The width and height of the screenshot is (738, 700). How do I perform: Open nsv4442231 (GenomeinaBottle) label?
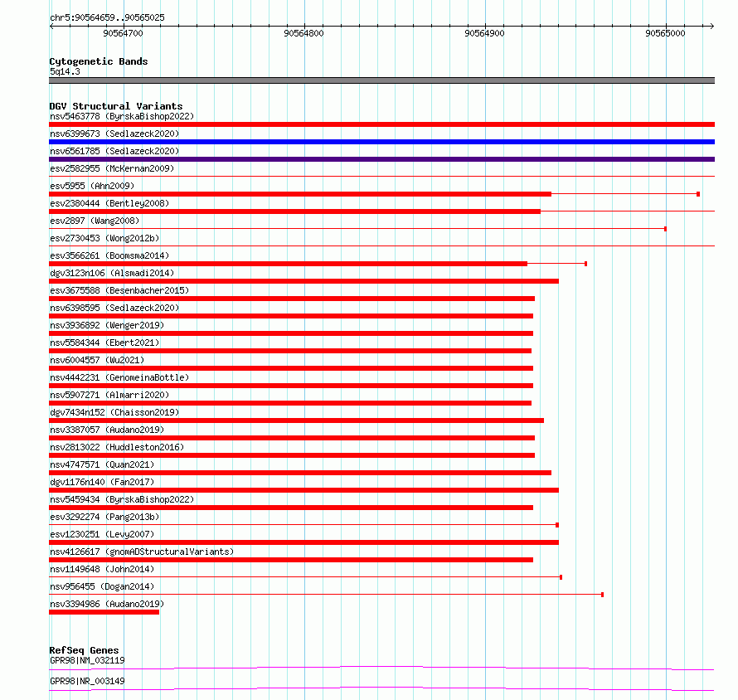(119, 377)
